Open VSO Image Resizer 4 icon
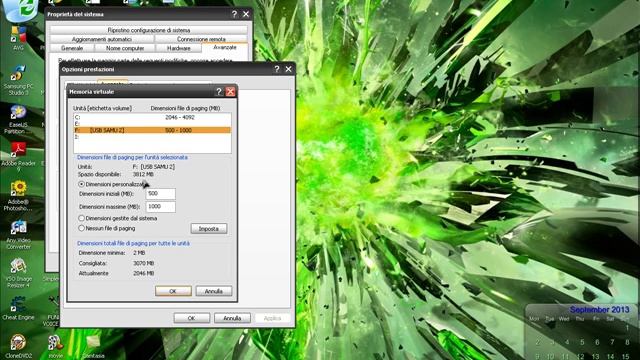Viewport: 640px width, 360px height. (18, 273)
